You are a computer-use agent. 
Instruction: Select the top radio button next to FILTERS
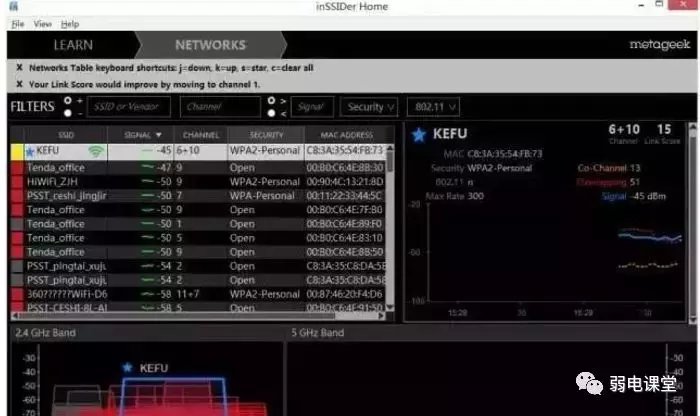pos(66,100)
